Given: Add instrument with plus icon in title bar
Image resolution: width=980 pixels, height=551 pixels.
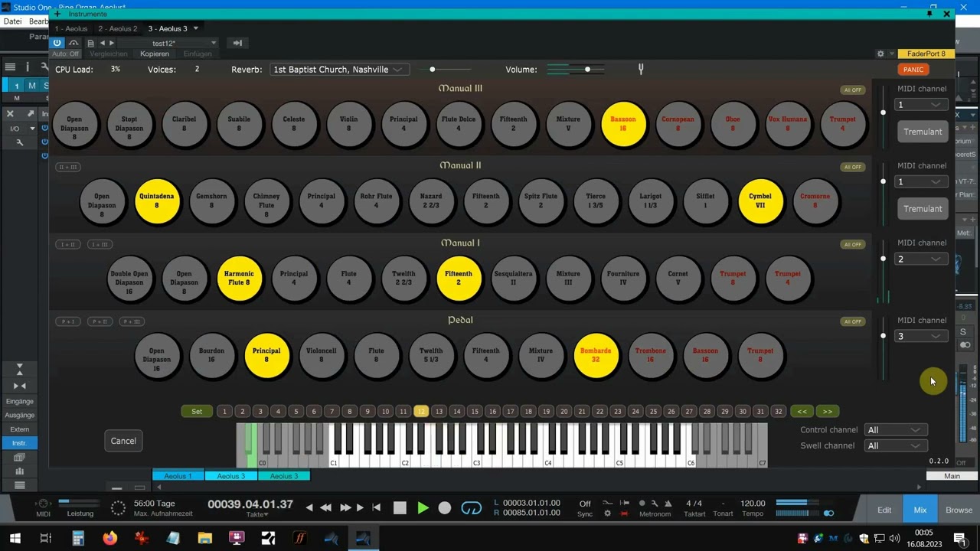Looking at the screenshot, I should (57, 14).
